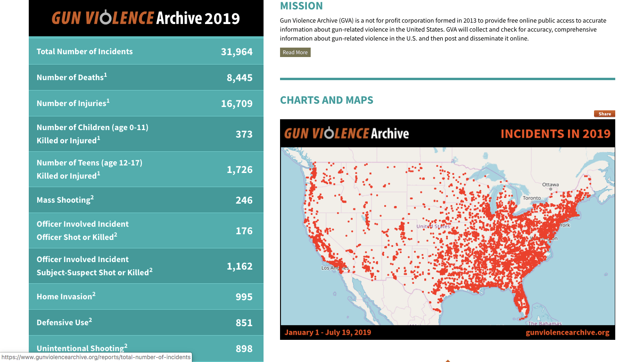Click the Charts and Maps heading
The width and height of the screenshot is (644, 362).
pos(326,100)
